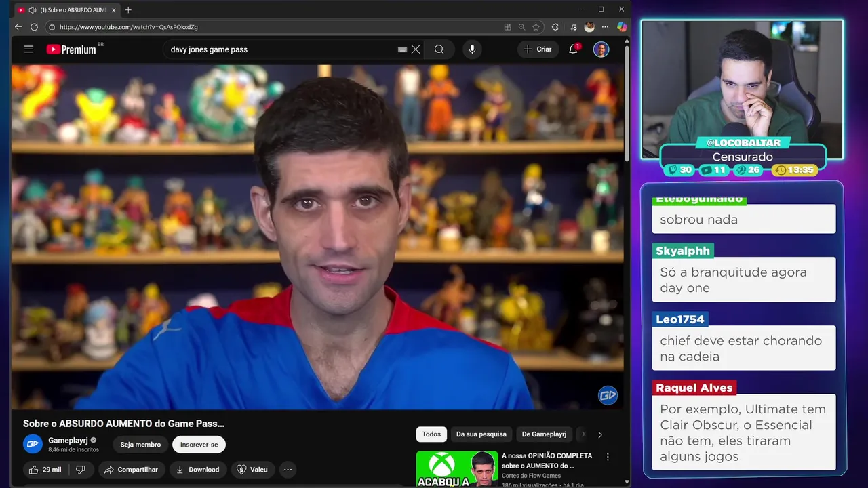Viewport: 868px width, 488px height.
Task: Open the on-screen keyboard in search box
Action: coord(402,49)
